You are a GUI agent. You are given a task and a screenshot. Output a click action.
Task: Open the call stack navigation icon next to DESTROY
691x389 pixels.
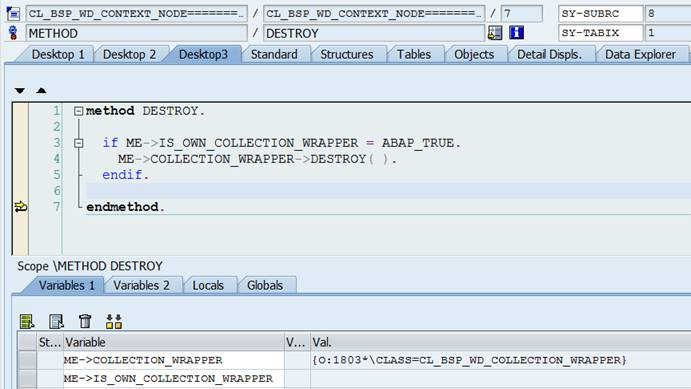[x=495, y=33]
